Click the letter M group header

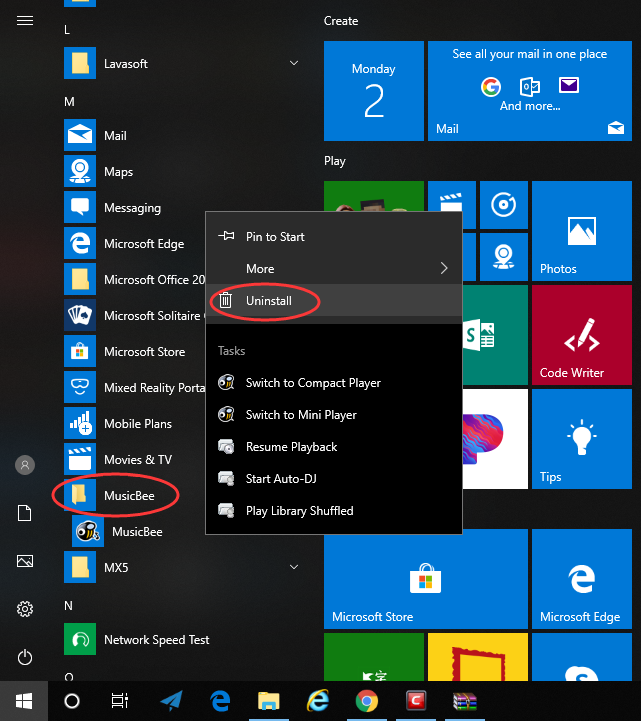coord(69,102)
